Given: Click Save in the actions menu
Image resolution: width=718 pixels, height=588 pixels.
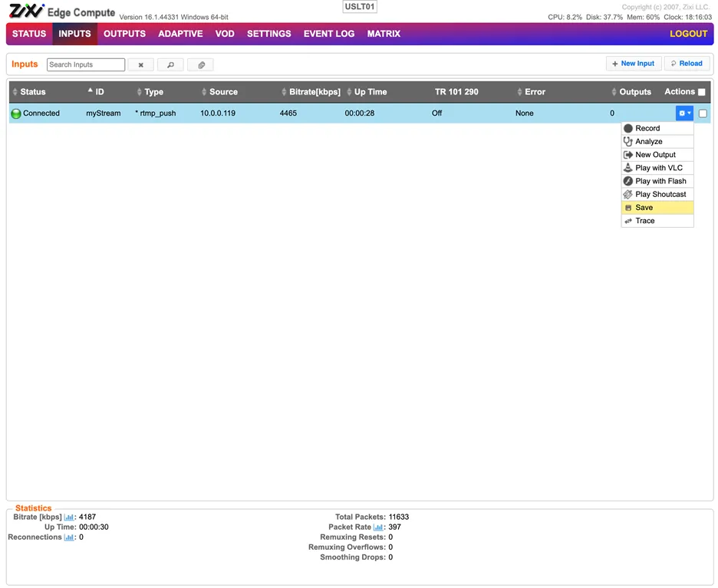Looking at the screenshot, I should [657, 208].
